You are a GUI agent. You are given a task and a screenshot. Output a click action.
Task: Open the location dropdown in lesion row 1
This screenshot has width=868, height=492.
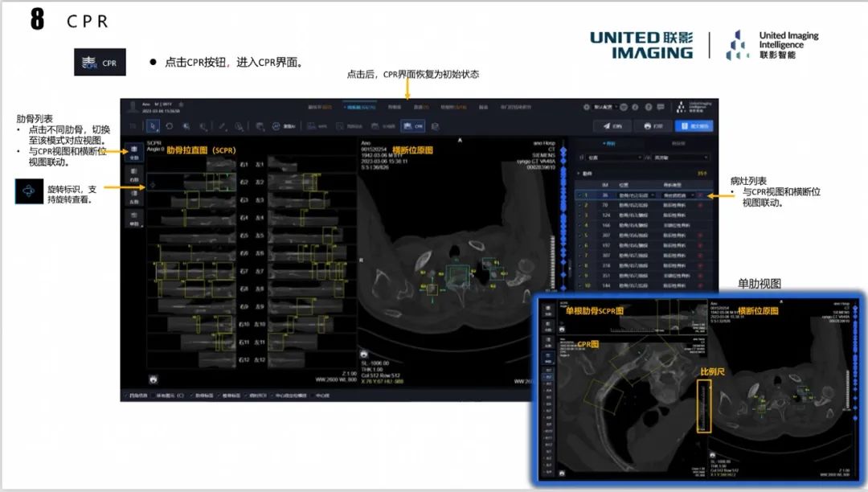click(636, 195)
